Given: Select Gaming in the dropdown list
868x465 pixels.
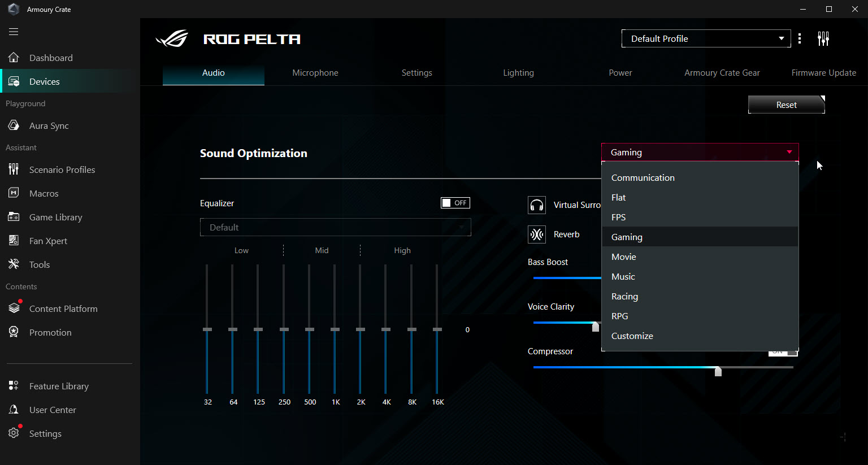Looking at the screenshot, I should 700,237.
